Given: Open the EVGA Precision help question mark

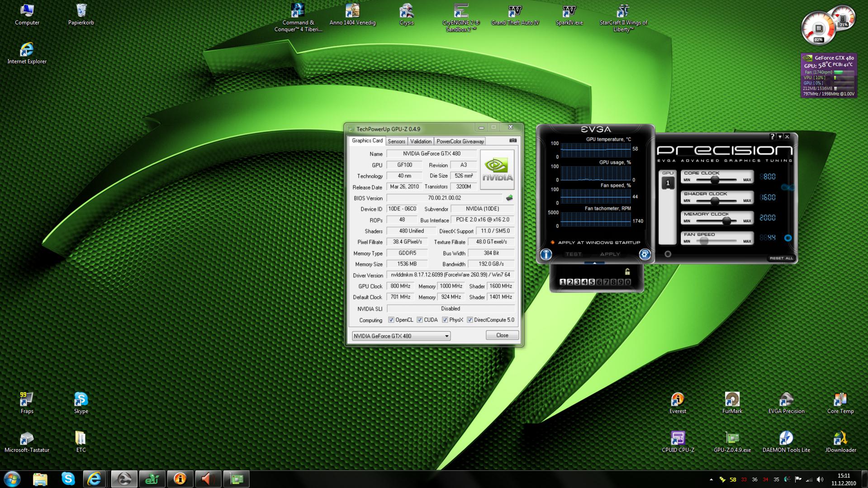Looking at the screenshot, I should [x=772, y=137].
